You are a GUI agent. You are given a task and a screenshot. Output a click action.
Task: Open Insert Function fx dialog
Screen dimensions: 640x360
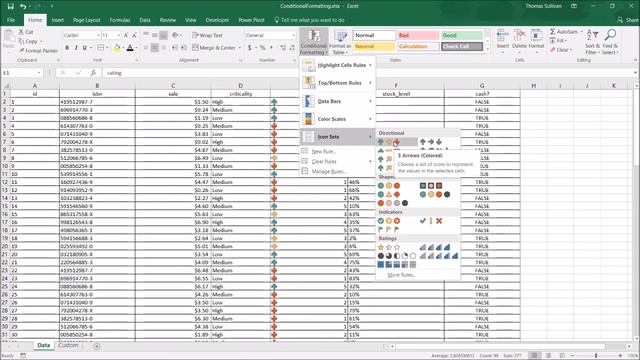[x=93, y=73]
